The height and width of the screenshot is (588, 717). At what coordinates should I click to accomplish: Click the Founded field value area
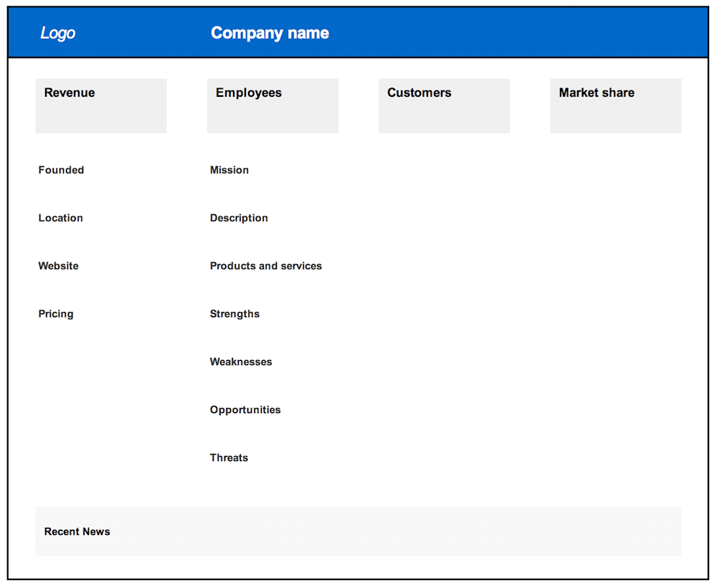pyautogui.click(x=61, y=170)
